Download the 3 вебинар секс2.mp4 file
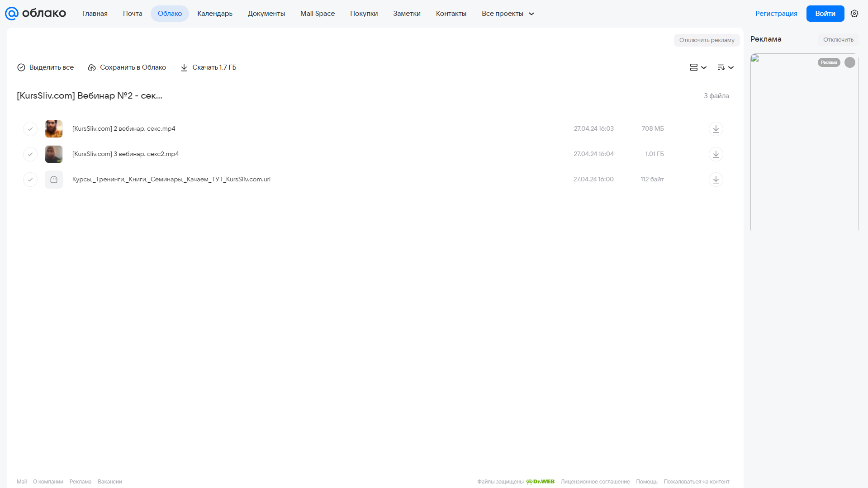 (x=716, y=154)
